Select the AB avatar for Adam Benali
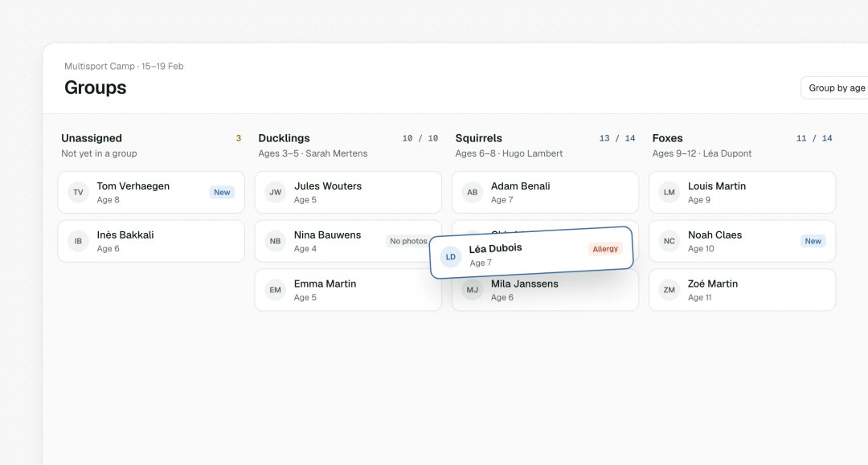 [x=473, y=193]
